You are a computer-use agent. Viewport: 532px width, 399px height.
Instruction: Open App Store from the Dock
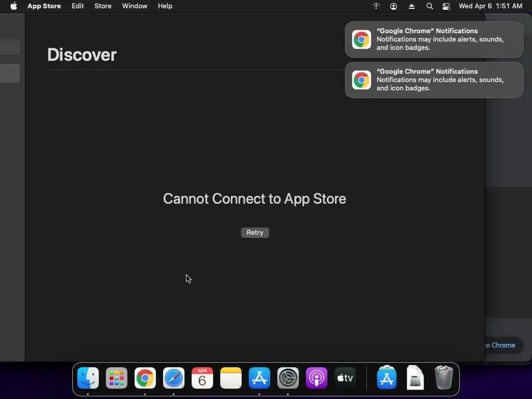[259, 378]
